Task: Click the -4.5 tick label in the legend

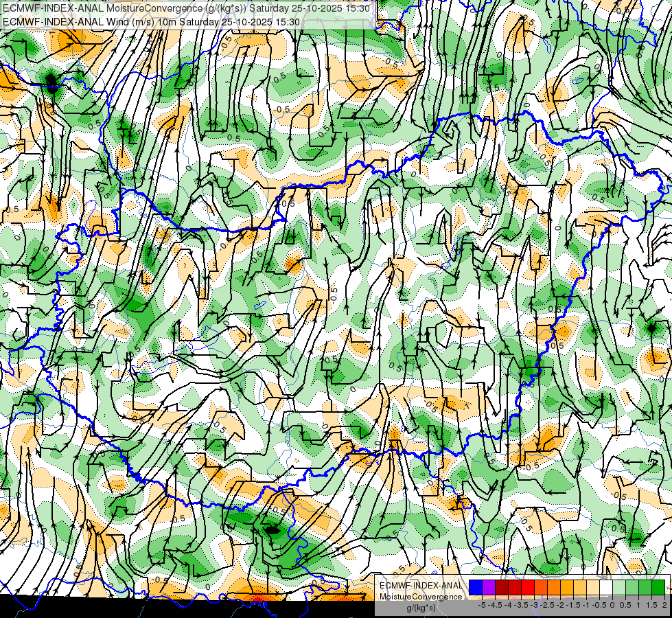Action: point(495,605)
